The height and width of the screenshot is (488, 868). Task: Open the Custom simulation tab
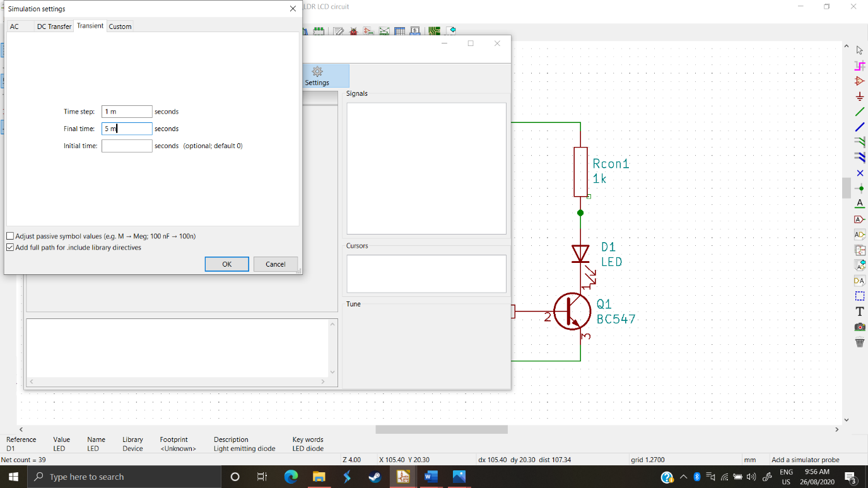119,26
